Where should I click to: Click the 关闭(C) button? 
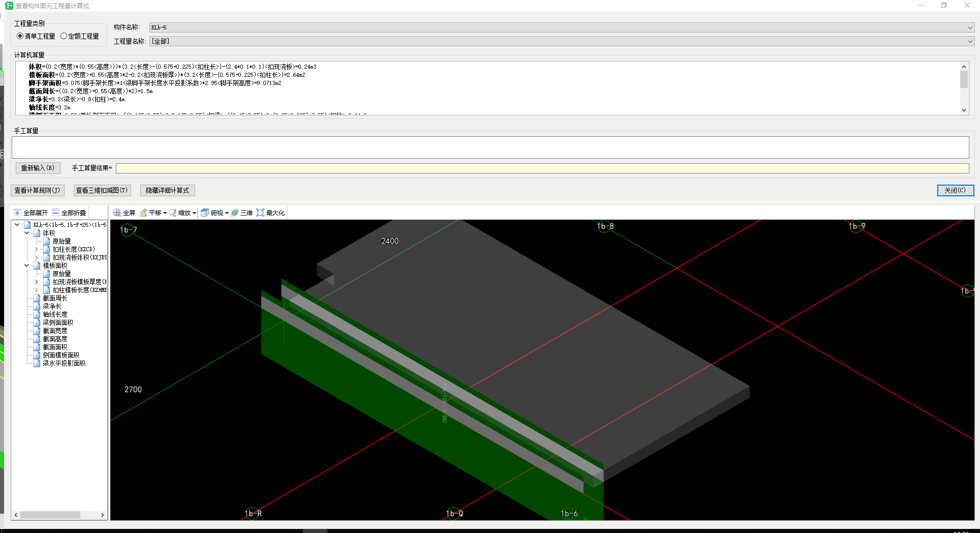pyautogui.click(x=955, y=190)
